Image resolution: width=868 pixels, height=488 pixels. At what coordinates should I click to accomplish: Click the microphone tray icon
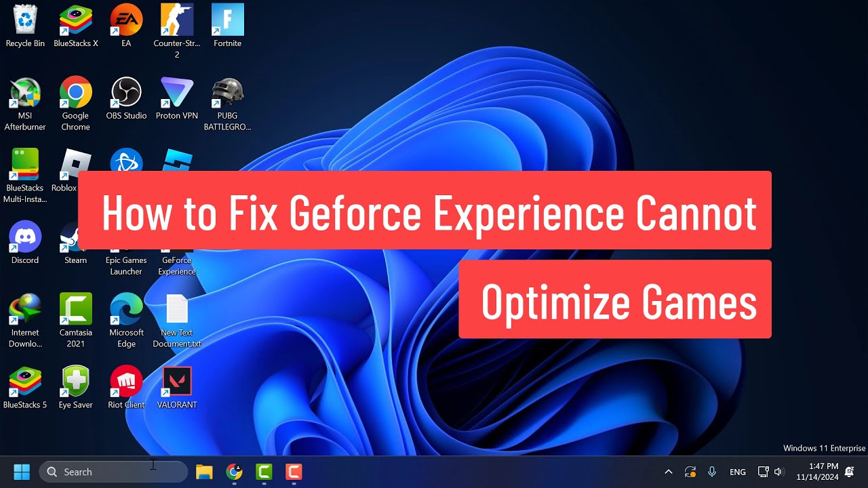pos(712,472)
